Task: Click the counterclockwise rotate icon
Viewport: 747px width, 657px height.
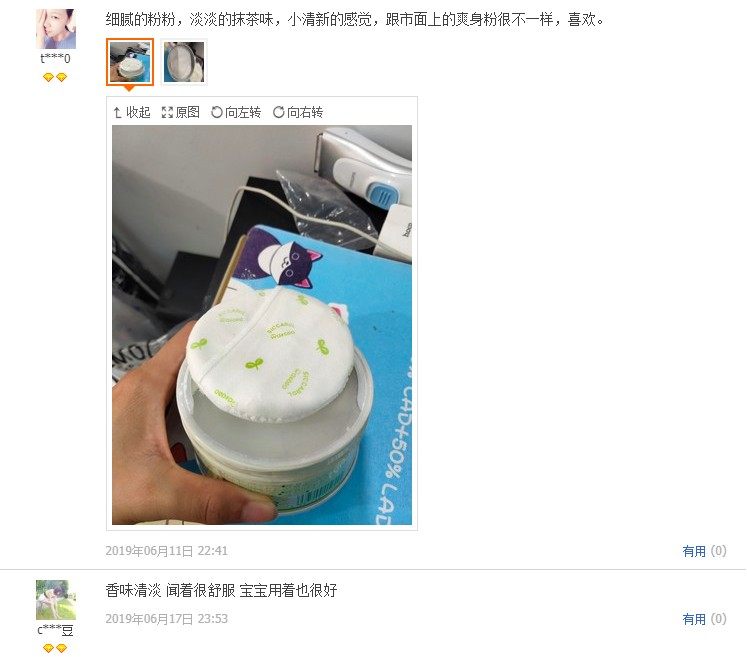Action: pos(217,112)
